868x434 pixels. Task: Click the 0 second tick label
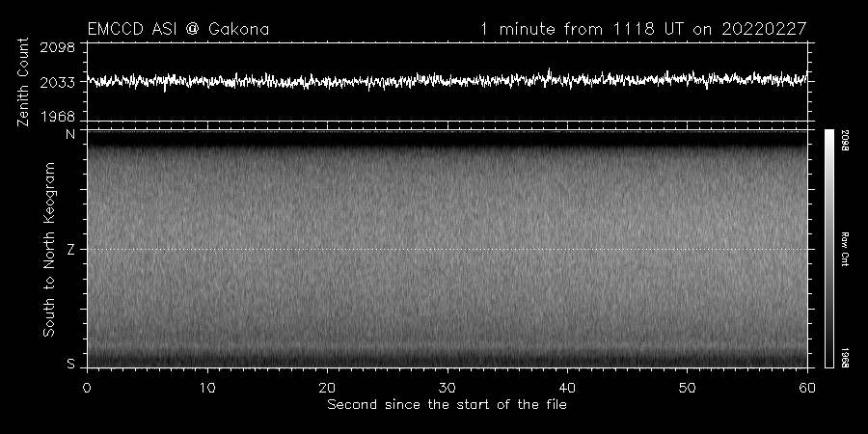[x=87, y=388]
